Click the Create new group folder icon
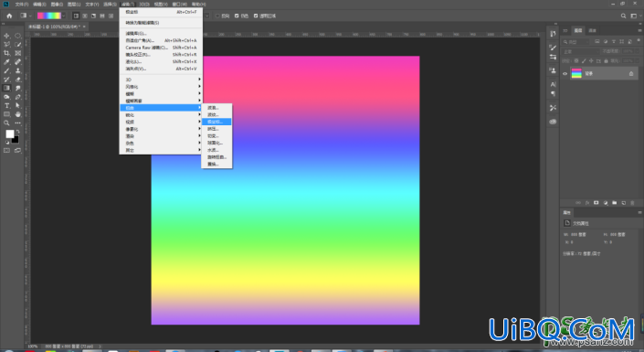 [615, 203]
